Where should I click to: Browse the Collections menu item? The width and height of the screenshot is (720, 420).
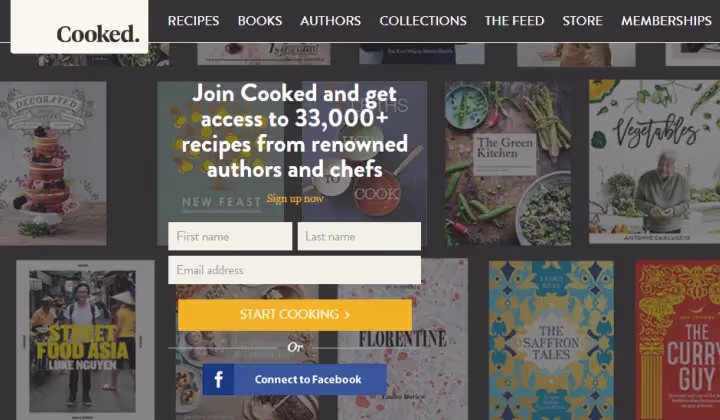pyautogui.click(x=423, y=21)
